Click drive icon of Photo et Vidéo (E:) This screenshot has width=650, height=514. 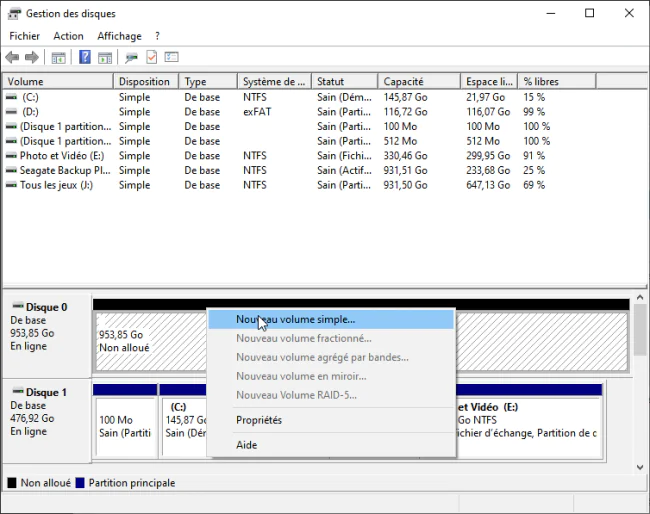pos(12,156)
